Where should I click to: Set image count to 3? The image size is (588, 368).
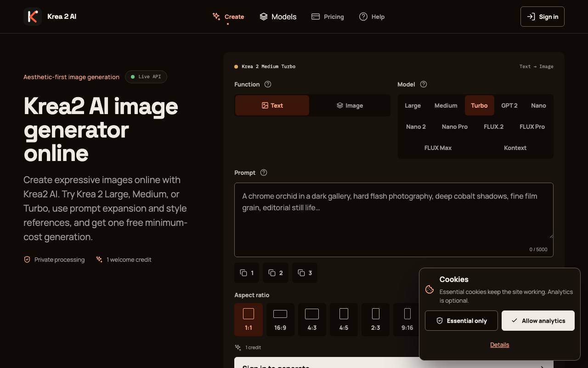coord(305,273)
